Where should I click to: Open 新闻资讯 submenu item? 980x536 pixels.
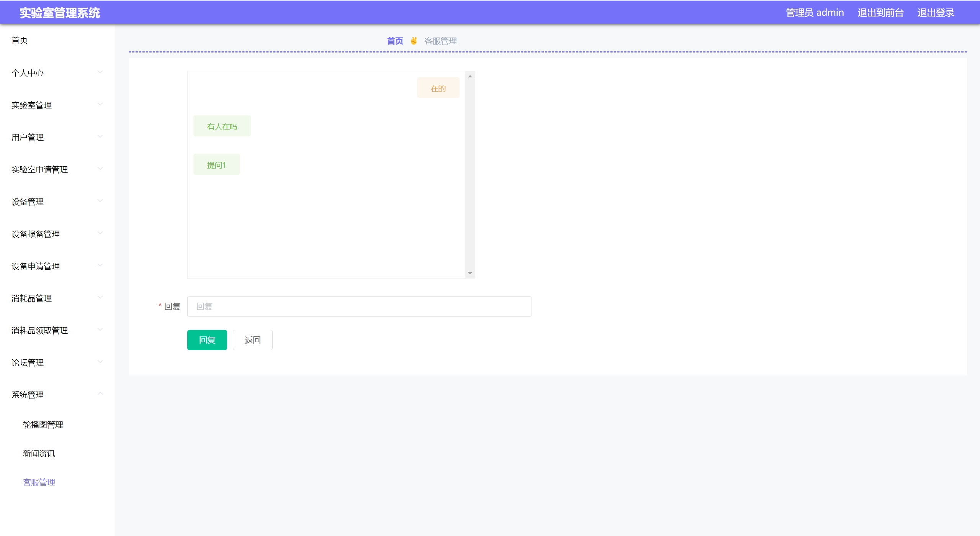[39, 453]
